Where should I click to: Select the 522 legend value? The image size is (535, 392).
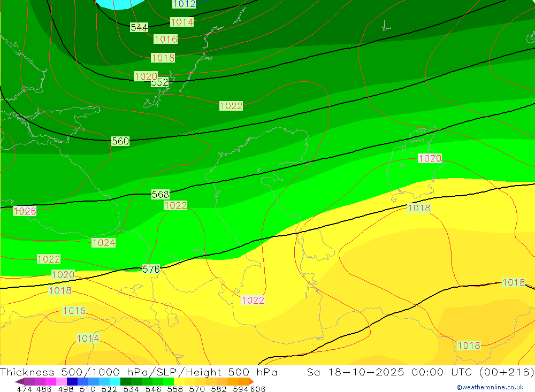pos(109,389)
